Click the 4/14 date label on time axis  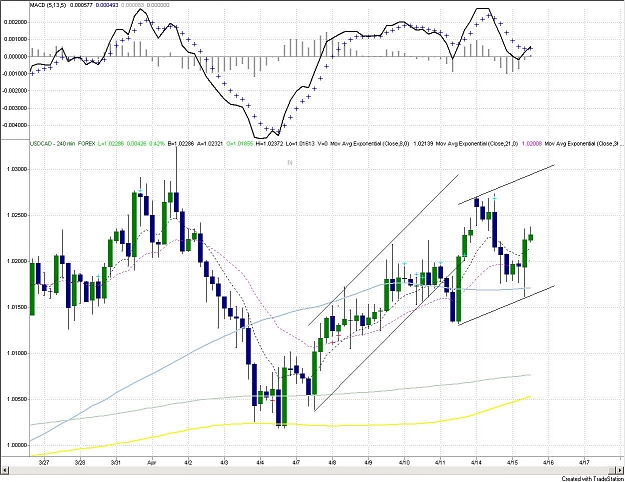(x=476, y=462)
